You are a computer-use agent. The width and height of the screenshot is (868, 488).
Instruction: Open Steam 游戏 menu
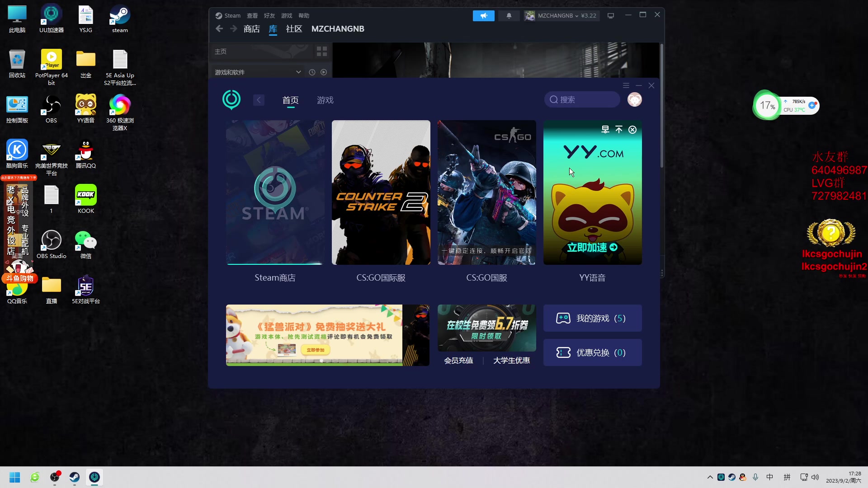tap(287, 16)
